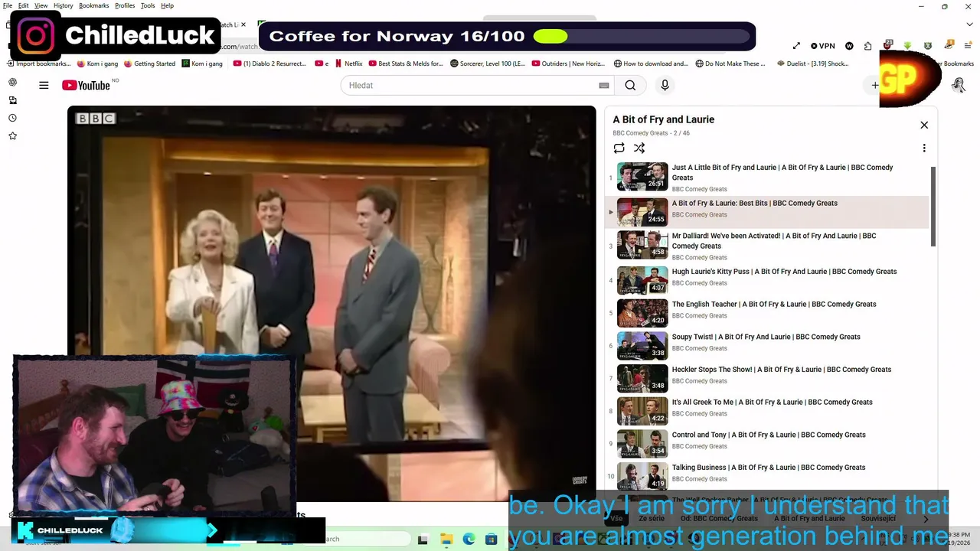980x551 pixels.
Task: Click the YouTube account avatar
Action: click(958, 86)
